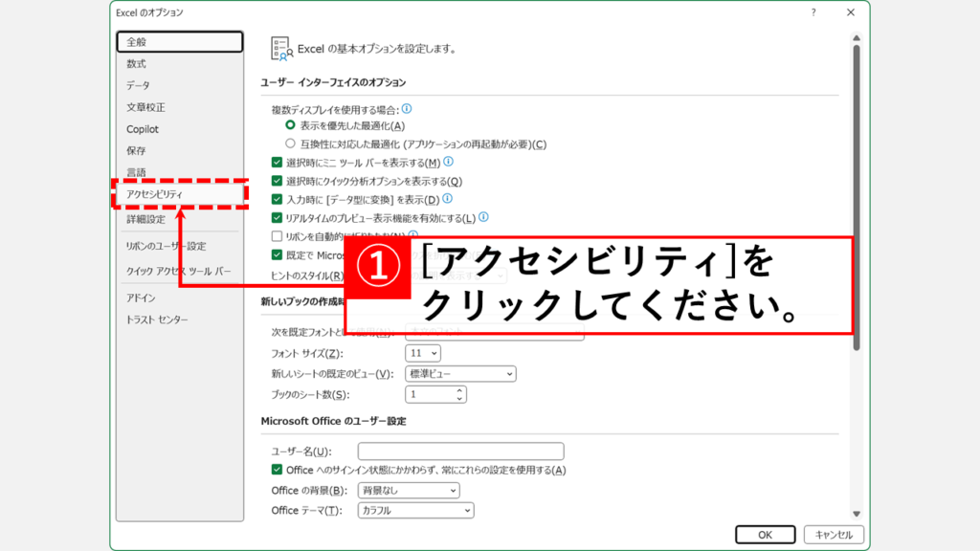Click the help question mark in title bar
This screenshot has width=980, height=551.
[813, 12]
